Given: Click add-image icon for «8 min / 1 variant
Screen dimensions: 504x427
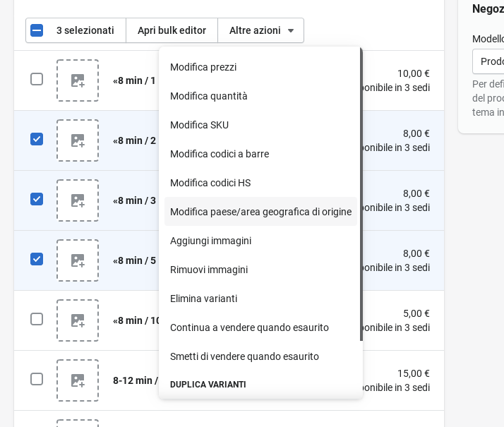Looking at the screenshot, I should [x=78, y=80].
